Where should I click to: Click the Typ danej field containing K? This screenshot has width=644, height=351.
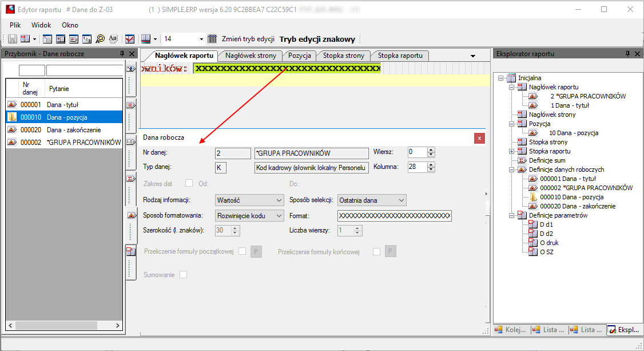pyautogui.click(x=221, y=168)
